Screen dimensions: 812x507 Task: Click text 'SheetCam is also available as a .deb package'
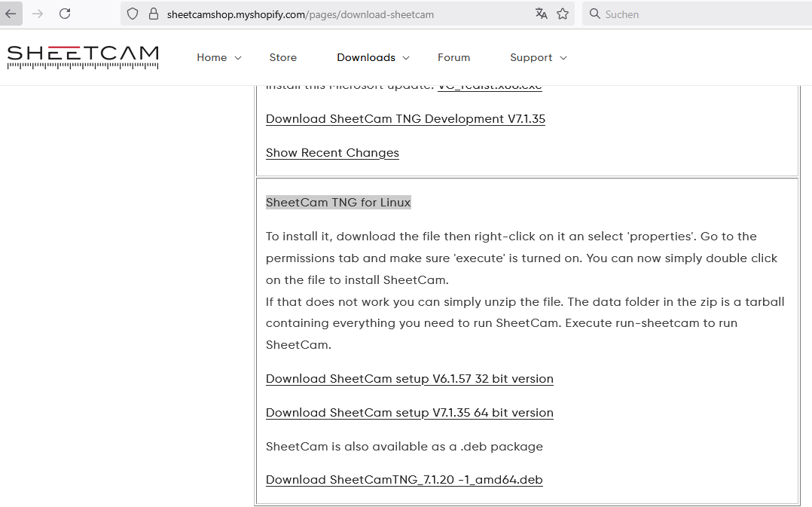coord(404,447)
